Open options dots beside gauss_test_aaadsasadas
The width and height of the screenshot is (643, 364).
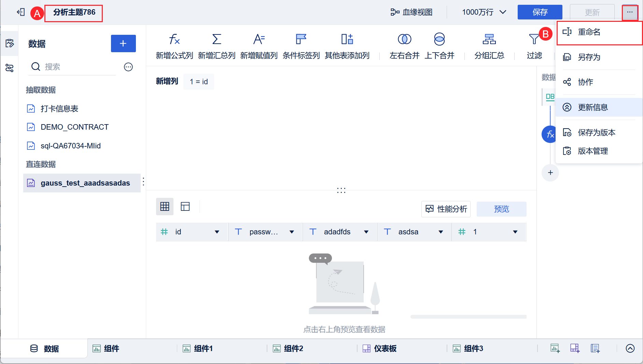(x=143, y=181)
